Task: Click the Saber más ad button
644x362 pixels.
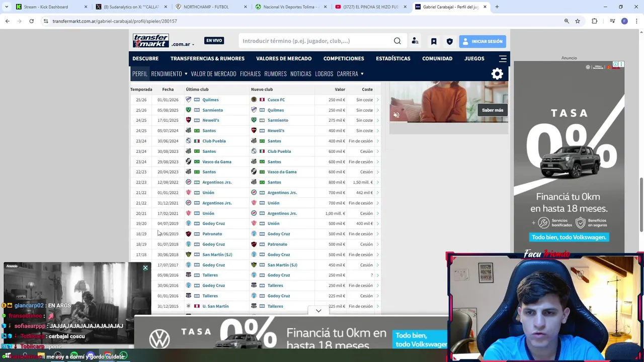Action: 492,110
